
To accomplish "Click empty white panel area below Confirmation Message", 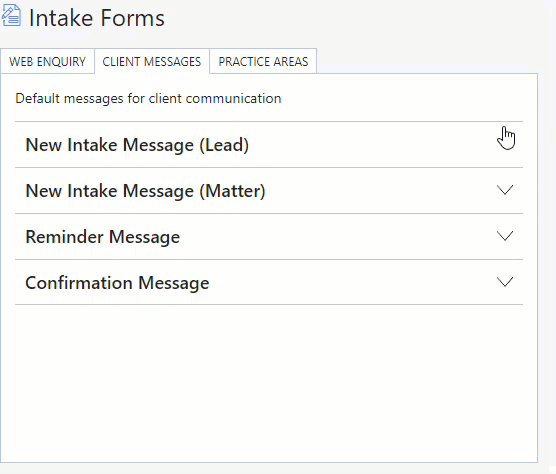I will [x=269, y=383].
